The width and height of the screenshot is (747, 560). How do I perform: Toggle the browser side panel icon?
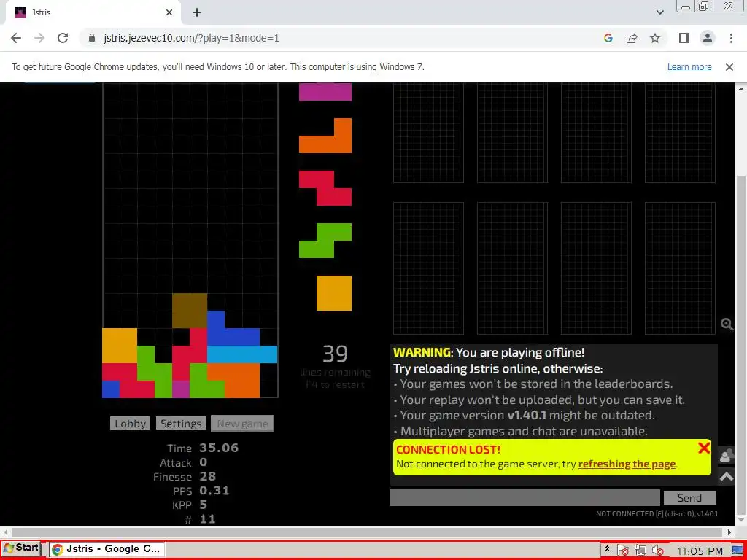(x=684, y=38)
